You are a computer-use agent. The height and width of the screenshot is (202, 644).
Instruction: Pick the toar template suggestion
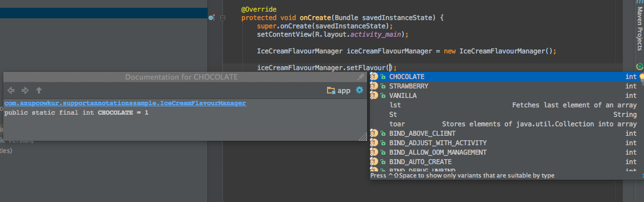(x=503, y=124)
